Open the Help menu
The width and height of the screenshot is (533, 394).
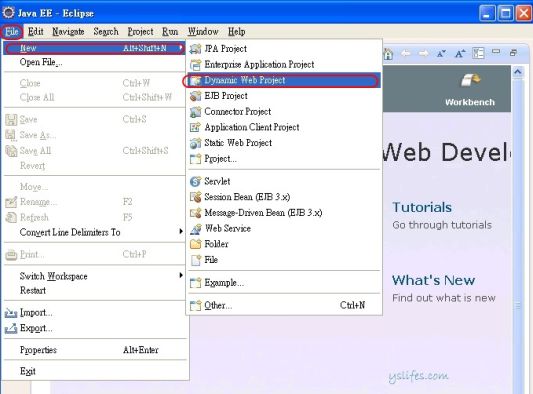[x=237, y=32]
